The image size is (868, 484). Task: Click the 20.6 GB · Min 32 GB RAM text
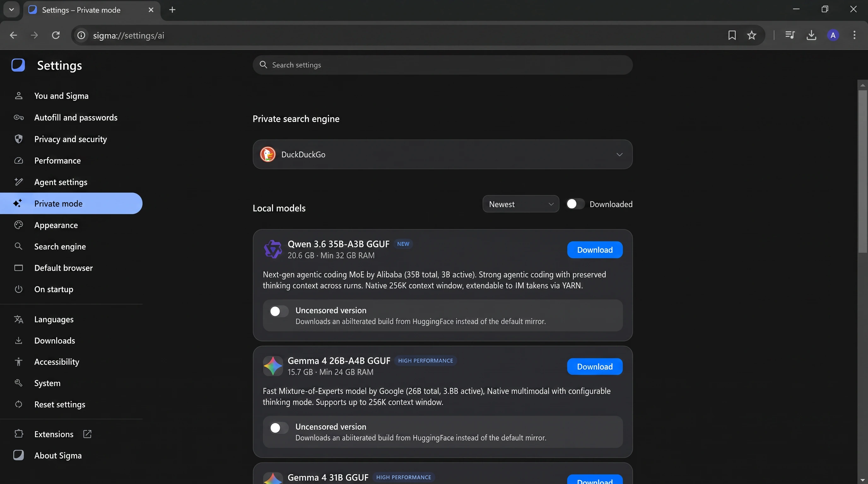coord(331,256)
